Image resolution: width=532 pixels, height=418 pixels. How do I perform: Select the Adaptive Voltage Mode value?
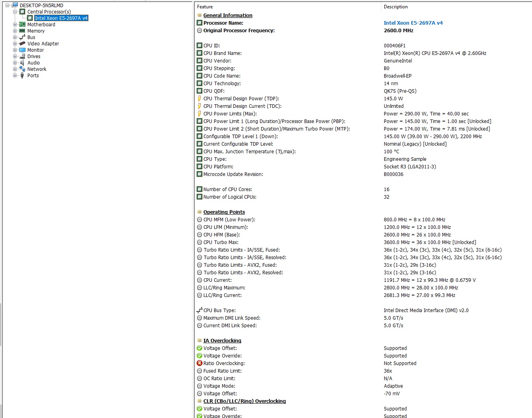coord(393,386)
